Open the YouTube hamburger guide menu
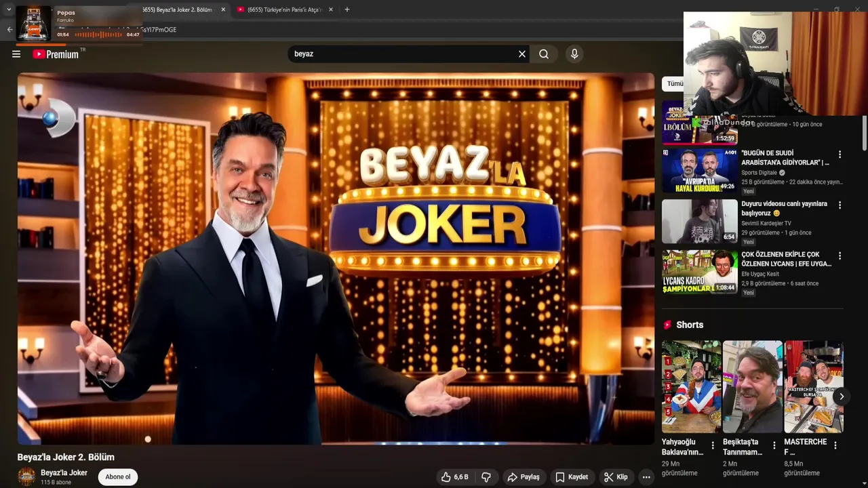868x488 pixels. [16, 54]
